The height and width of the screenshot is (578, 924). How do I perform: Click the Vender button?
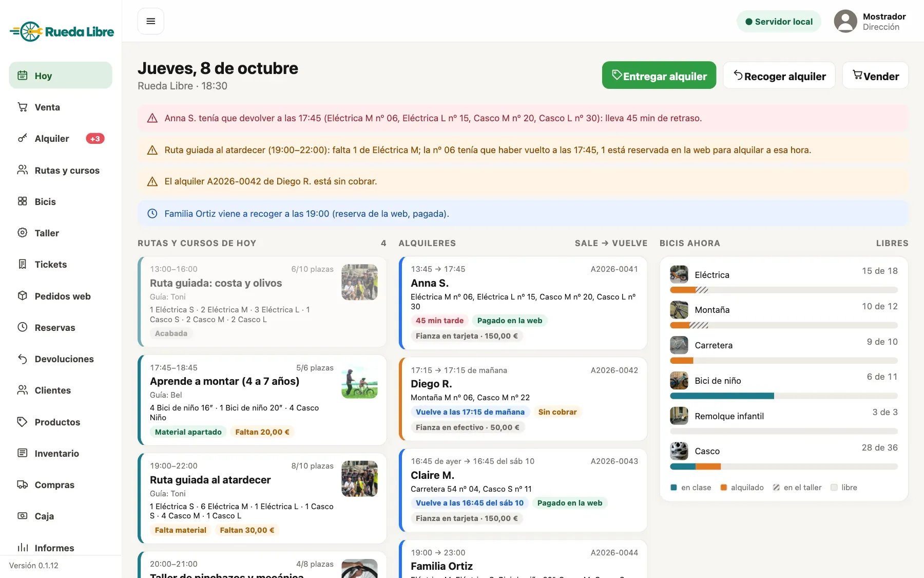coord(875,76)
